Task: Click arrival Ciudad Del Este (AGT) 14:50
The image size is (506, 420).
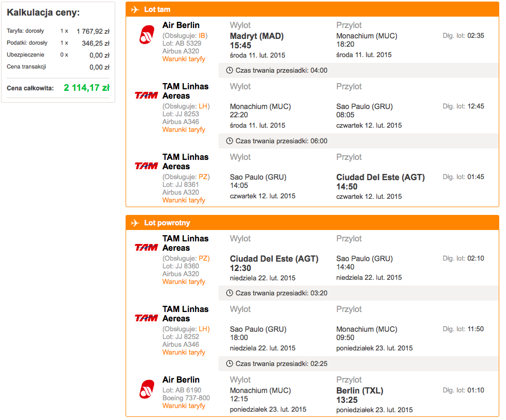Action: tap(380, 182)
